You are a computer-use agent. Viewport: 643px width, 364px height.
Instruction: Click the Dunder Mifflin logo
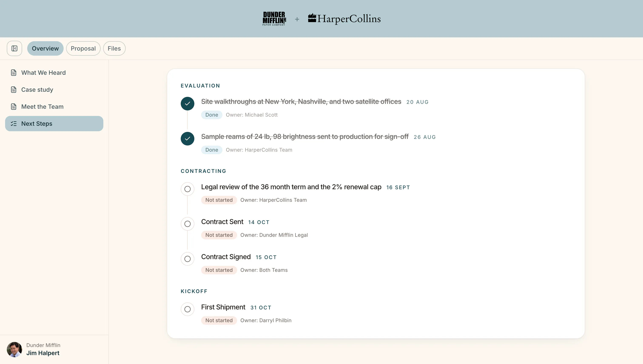(x=274, y=19)
